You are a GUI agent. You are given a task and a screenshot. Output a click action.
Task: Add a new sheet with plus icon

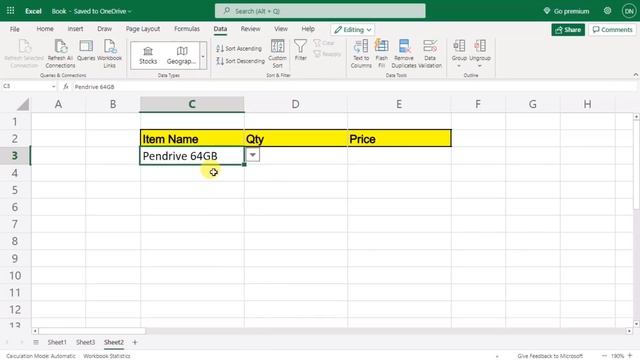pos(135,342)
